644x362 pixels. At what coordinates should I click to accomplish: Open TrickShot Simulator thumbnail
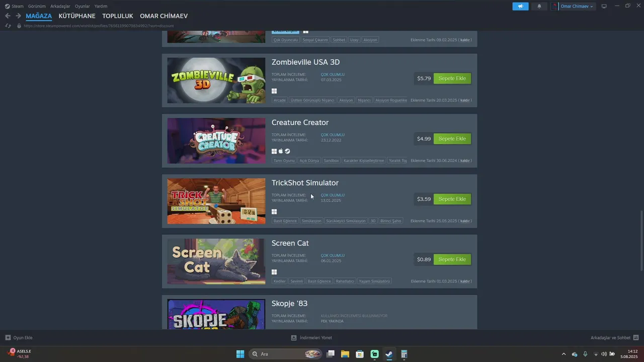click(x=216, y=201)
